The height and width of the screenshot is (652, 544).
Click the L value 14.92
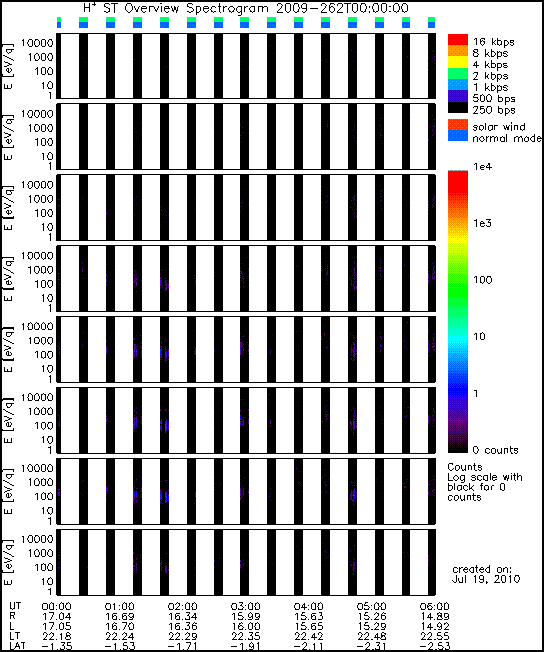(435, 627)
